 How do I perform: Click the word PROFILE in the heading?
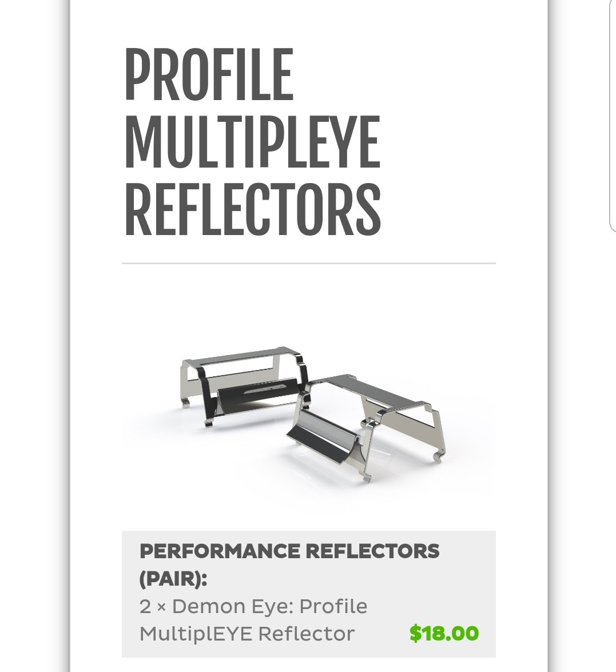tap(209, 74)
